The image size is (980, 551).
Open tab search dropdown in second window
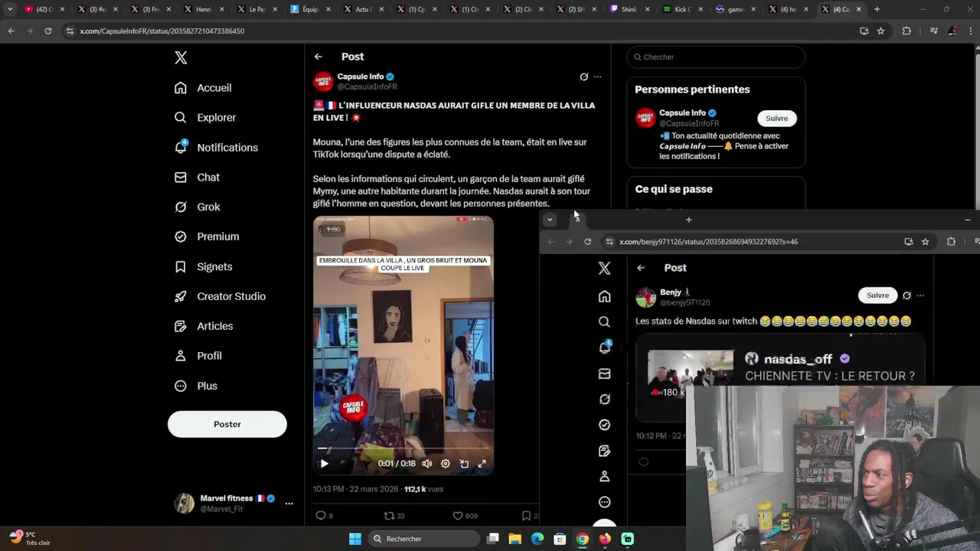click(x=550, y=220)
